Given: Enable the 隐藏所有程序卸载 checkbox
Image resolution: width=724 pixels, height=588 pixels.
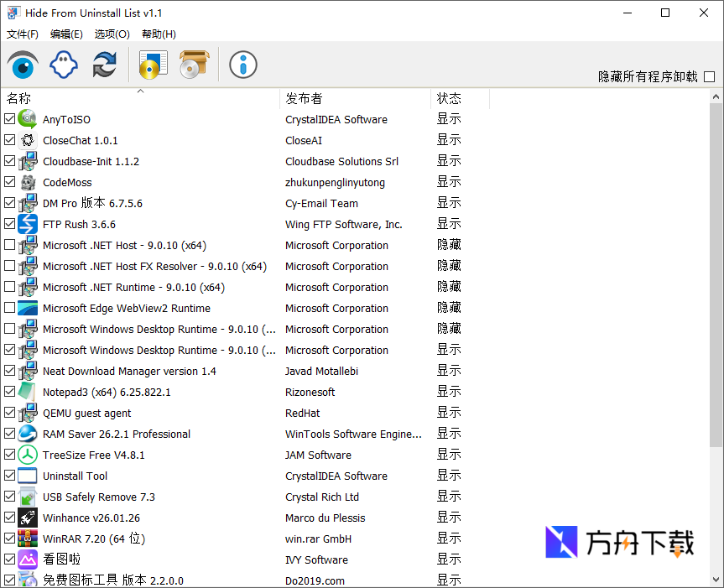Looking at the screenshot, I should (x=709, y=75).
